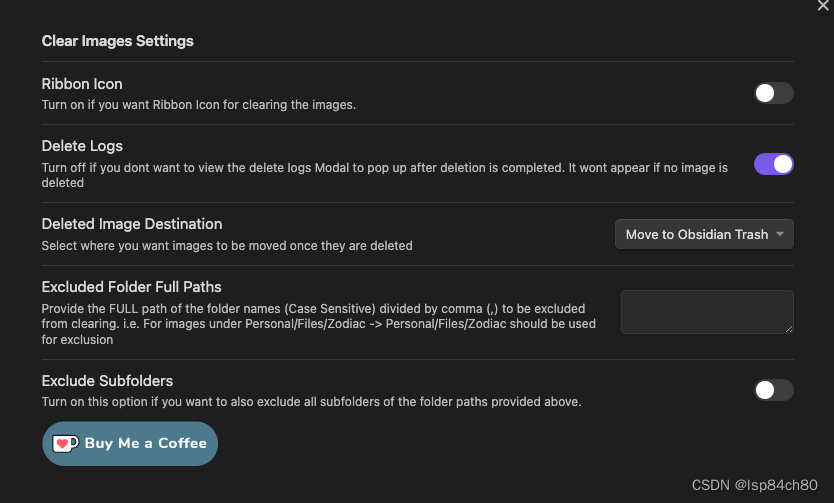Viewport: 834px width, 503px height.
Task: Click the coffee cup heart icon
Action: pos(65,443)
